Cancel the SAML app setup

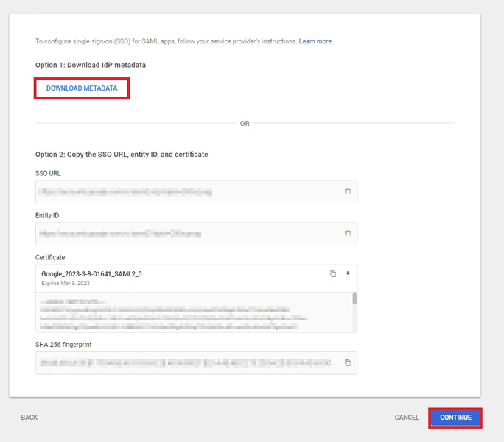coord(407,418)
